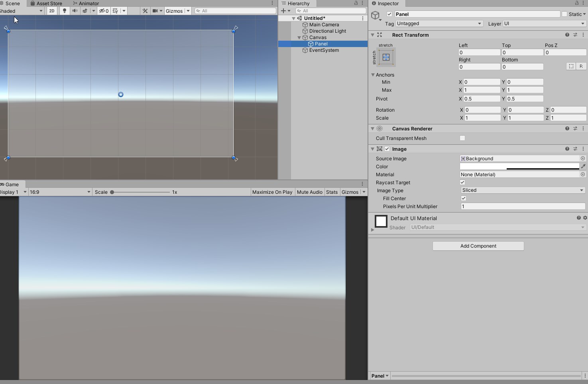The height and width of the screenshot is (384, 588).
Task: Open Image Type dropdown showing Sliced
Action: 523,190
